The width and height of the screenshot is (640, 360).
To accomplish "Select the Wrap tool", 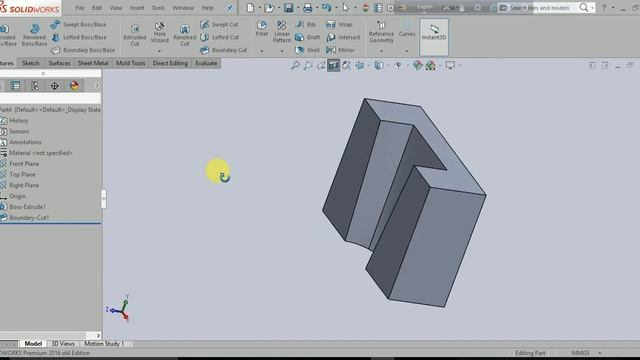I will click(339, 24).
